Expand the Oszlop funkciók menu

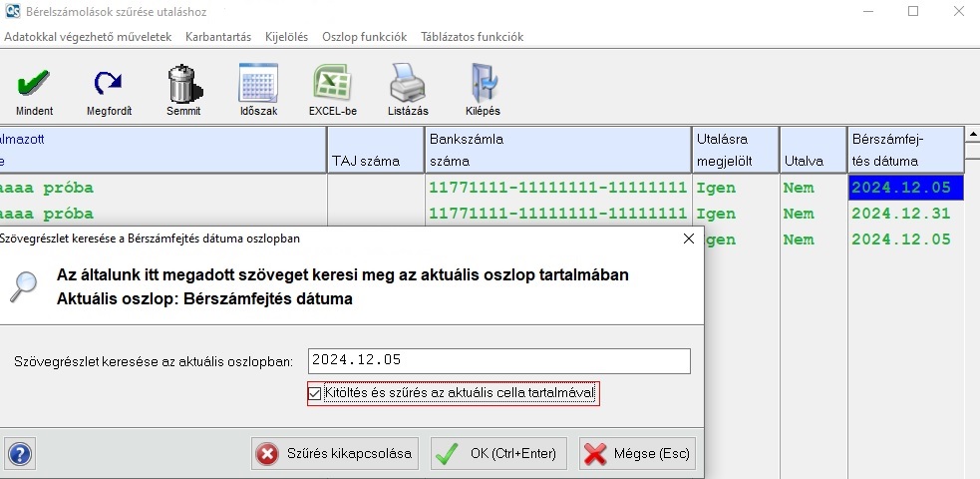364,37
